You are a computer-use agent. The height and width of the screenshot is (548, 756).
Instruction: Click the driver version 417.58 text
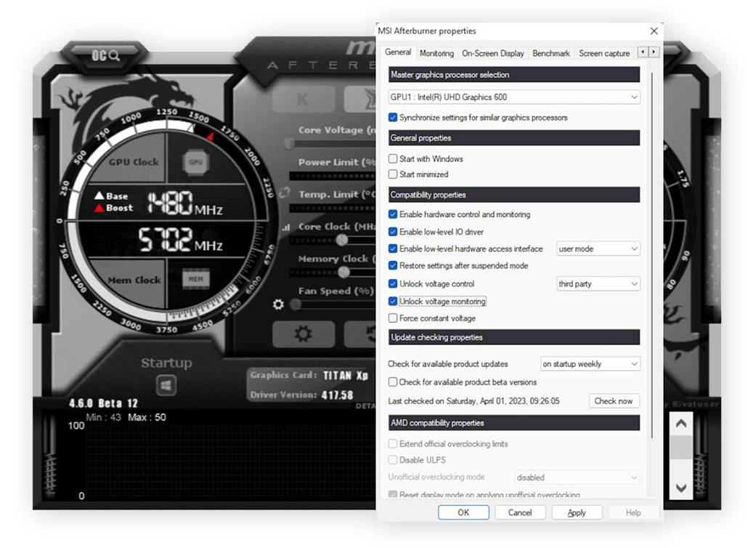(x=337, y=395)
